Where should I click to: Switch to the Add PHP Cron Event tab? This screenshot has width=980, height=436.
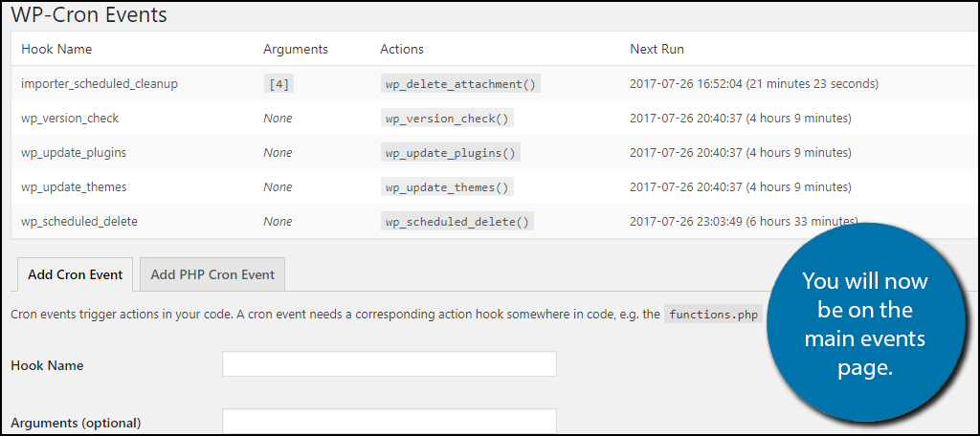point(212,274)
